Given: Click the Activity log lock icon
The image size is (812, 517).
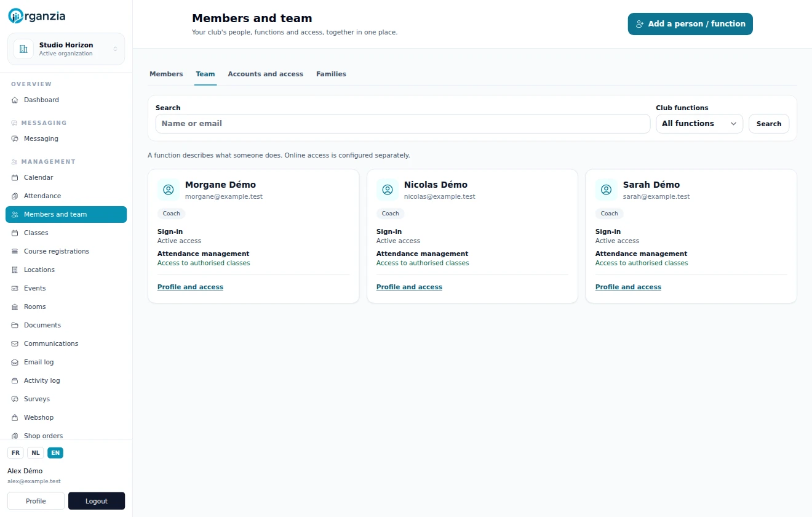Looking at the screenshot, I should 15,380.
